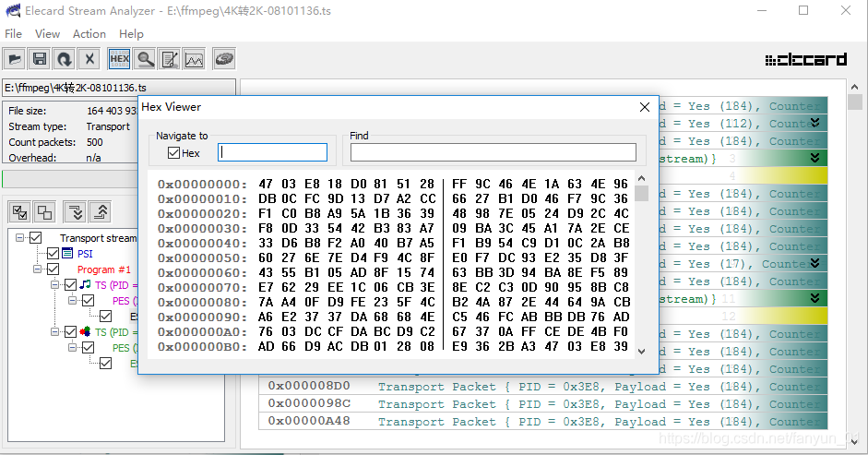
Task: Click hex offset 0x00000070 row
Action: pyautogui.click(x=393, y=287)
